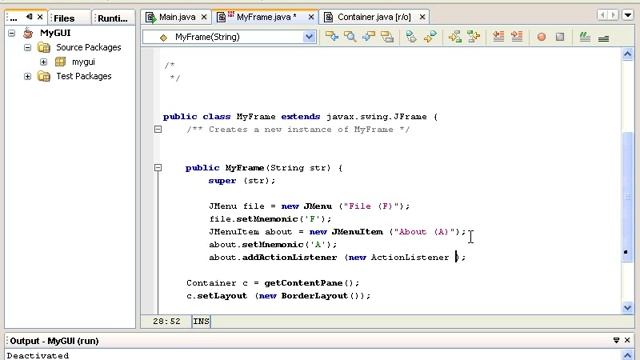Click the Uncomment lines toolbar icon
This screenshot has height=360, width=640.
(x=604, y=38)
